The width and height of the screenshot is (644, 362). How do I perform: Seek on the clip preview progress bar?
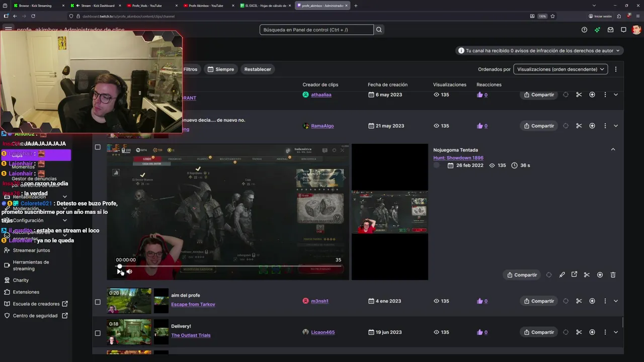click(229, 266)
